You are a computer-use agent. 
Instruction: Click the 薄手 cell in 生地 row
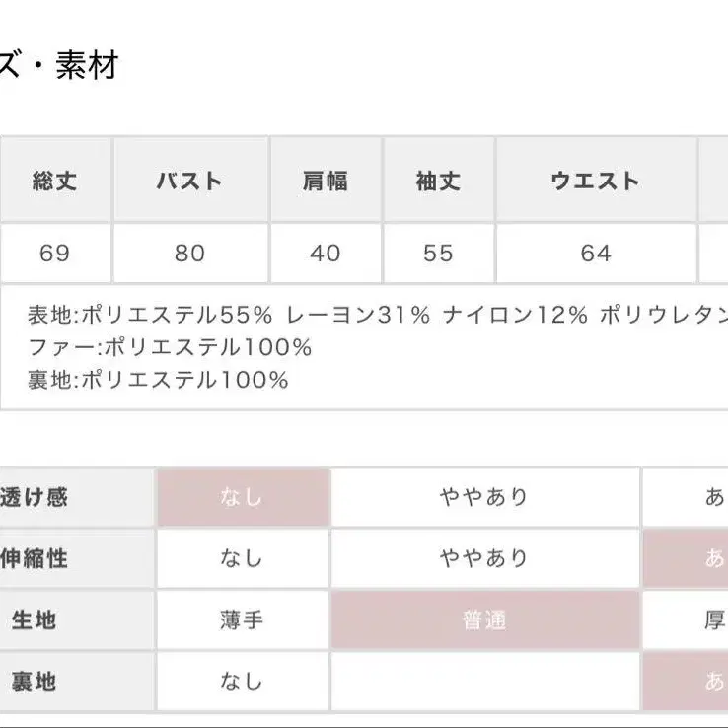tap(242, 620)
